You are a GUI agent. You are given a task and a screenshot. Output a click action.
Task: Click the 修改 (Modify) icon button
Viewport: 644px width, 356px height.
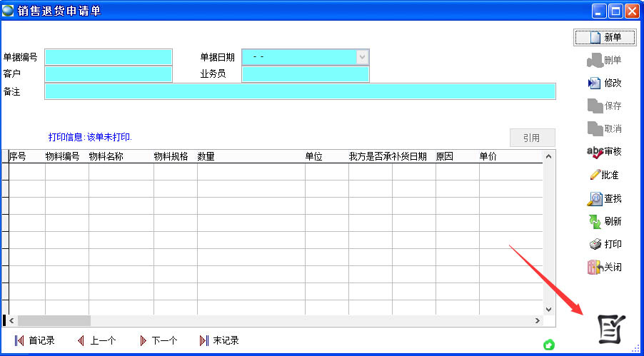pyautogui.click(x=604, y=83)
